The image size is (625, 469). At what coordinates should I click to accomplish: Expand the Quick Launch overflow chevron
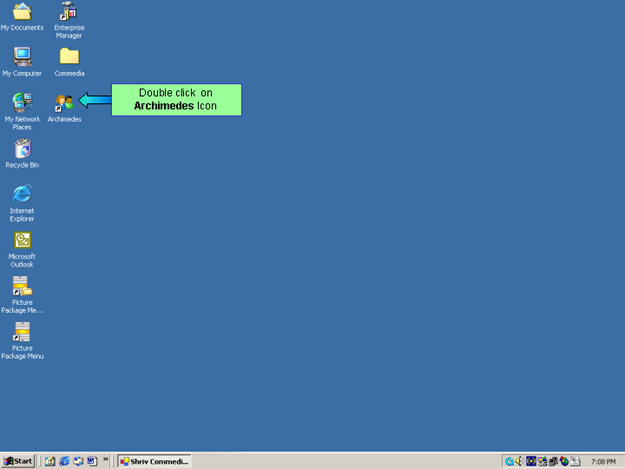(106, 460)
